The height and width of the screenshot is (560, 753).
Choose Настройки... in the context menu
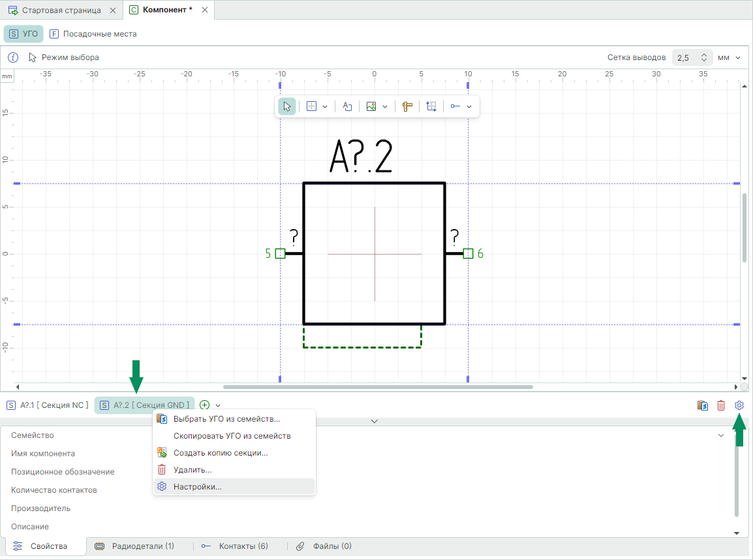click(197, 487)
